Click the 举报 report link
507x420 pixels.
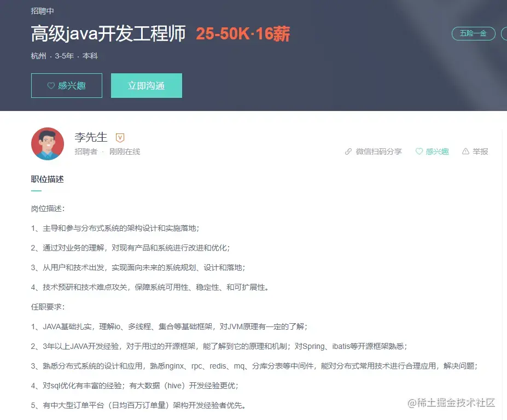coord(480,151)
